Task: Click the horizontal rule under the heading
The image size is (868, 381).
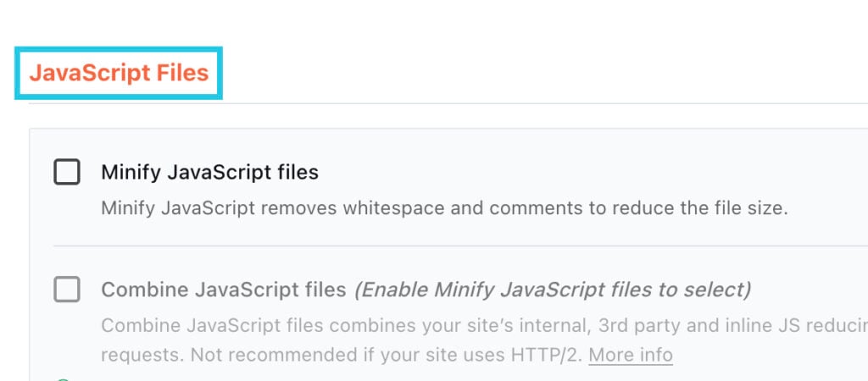Action: click(x=448, y=103)
